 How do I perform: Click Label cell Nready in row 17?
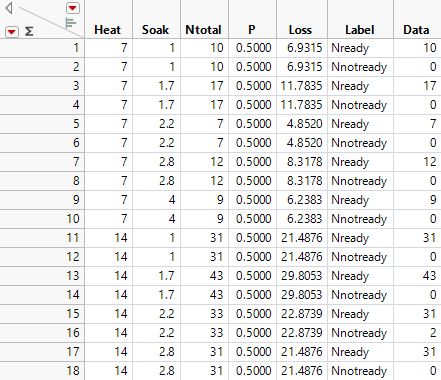[350, 352]
